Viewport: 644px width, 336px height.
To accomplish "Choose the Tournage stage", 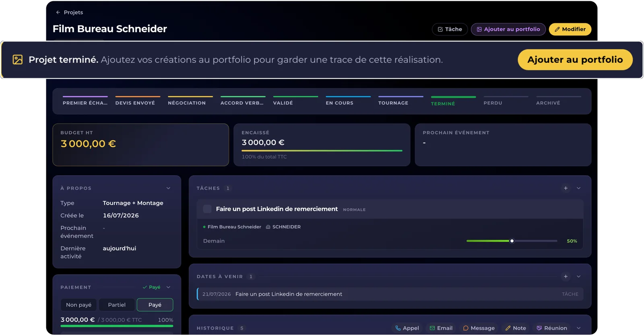I will click(400, 101).
